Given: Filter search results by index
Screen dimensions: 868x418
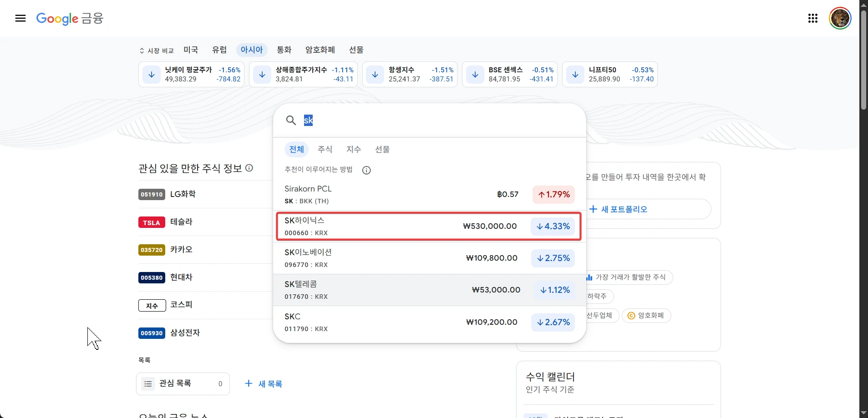Looking at the screenshot, I should coord(353,149).
